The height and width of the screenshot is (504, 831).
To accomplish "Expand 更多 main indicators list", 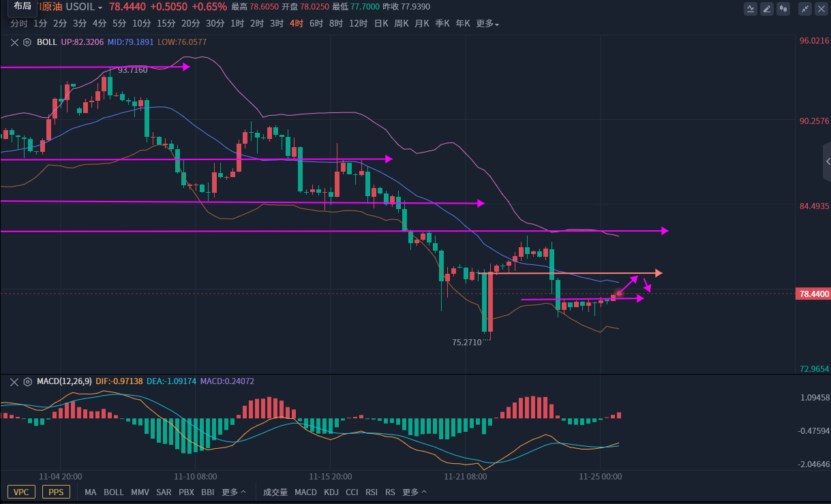I will pyautogui.click(x=234, y=492).
